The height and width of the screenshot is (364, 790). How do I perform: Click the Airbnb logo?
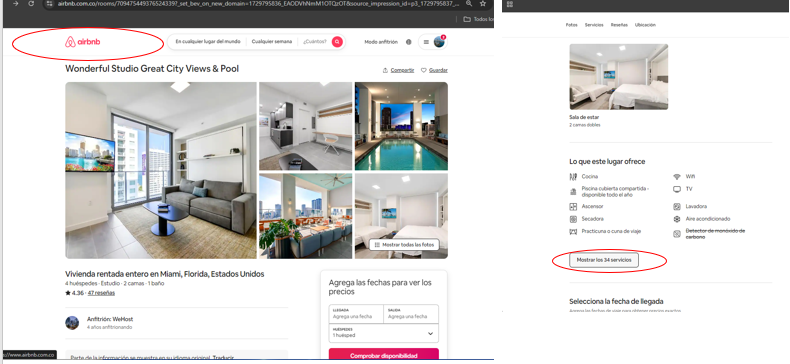click(x=83, y=42)
